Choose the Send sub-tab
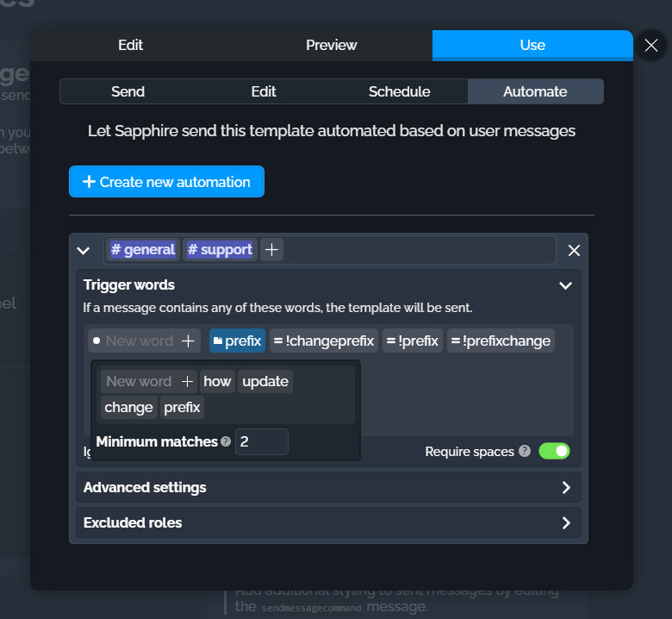 point(128,91)
